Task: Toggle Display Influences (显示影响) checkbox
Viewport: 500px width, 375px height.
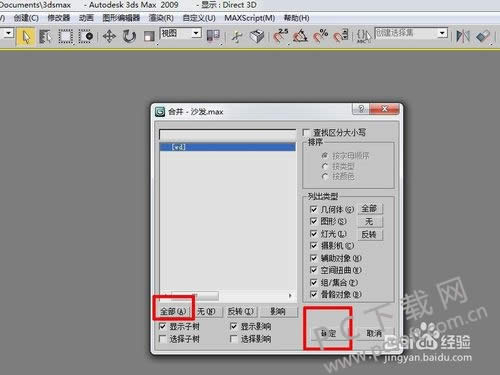Action: coord(234,326)
